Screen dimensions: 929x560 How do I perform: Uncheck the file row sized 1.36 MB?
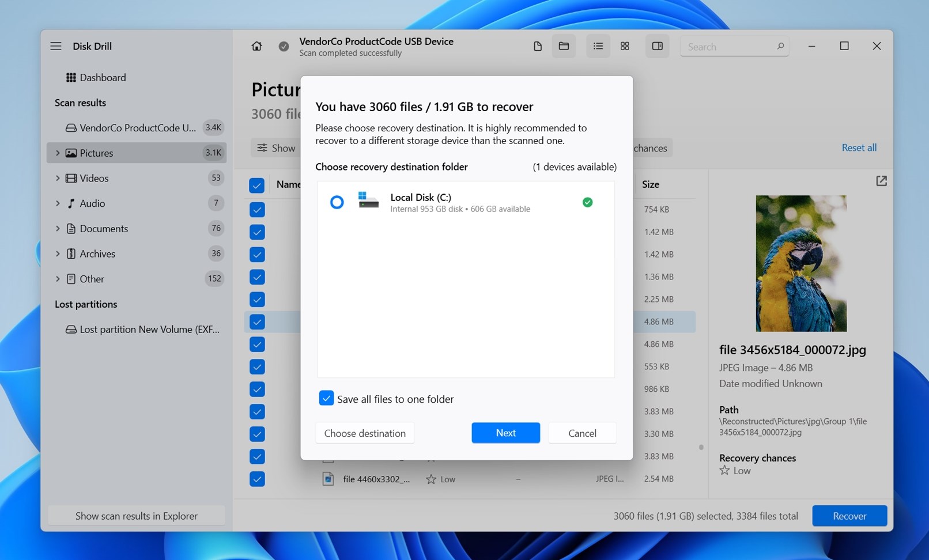click(257, 277)
